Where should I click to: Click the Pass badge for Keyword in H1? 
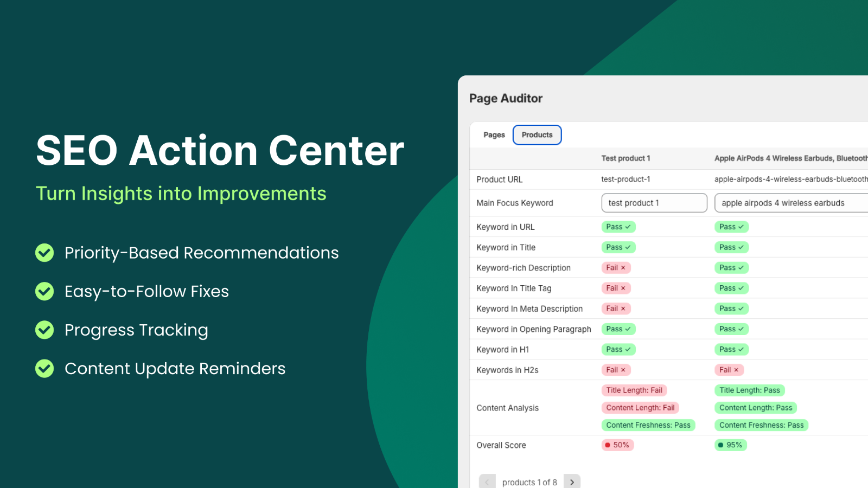coord(618,349)
